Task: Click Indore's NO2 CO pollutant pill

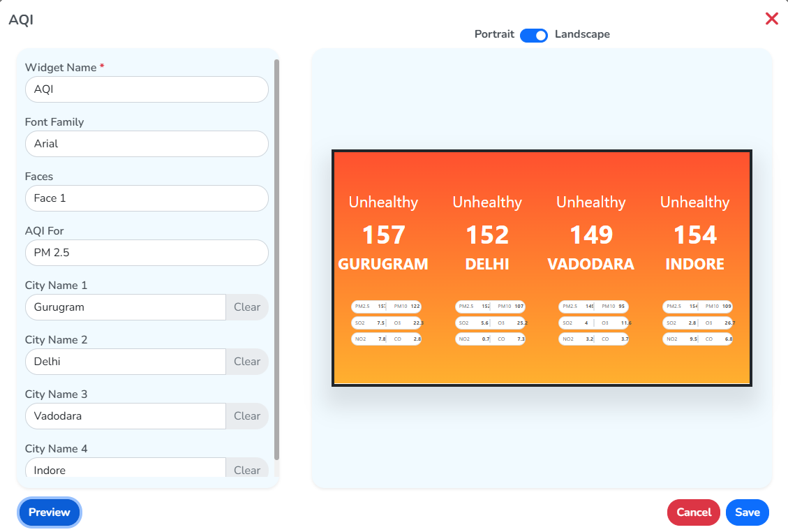Action: coord(697,339)
